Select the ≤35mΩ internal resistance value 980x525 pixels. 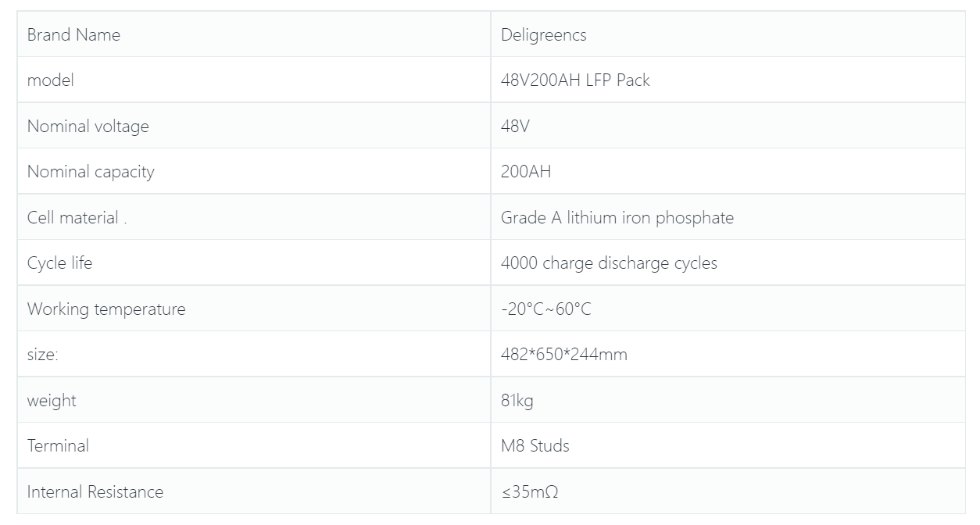530,492
